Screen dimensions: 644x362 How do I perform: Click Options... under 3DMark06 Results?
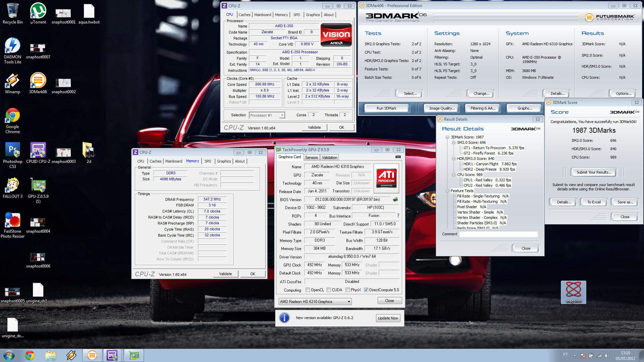(x=623, y=94)
